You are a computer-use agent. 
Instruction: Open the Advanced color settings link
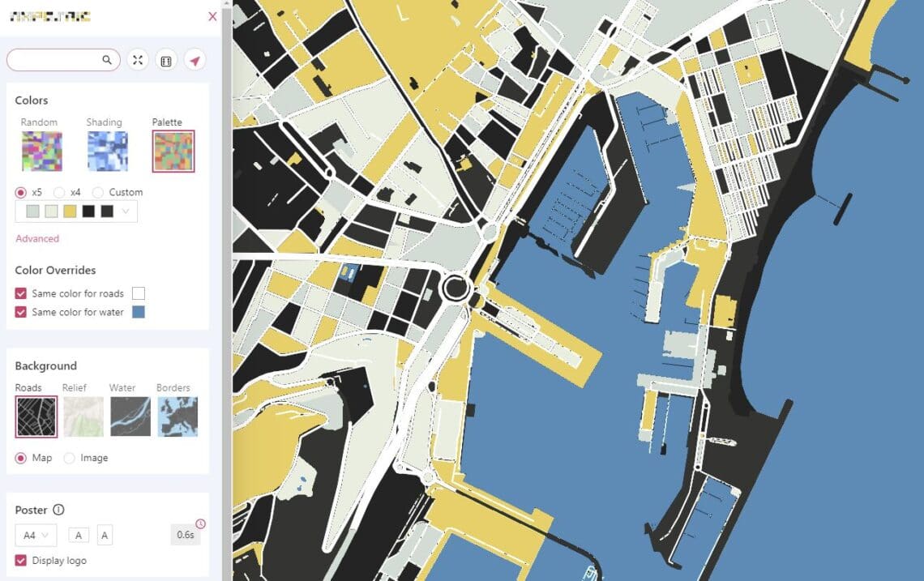pos(37,238)
